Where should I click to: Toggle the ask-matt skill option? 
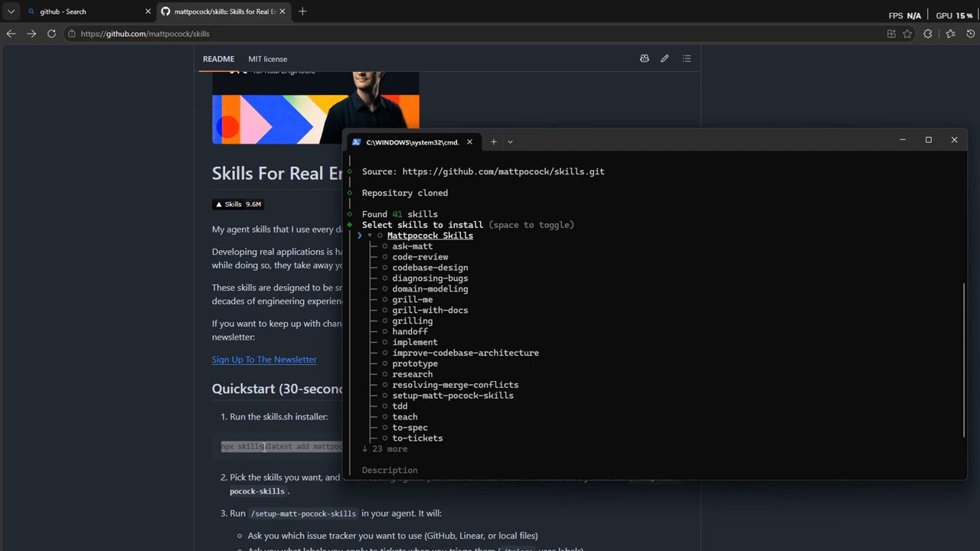pyautogui.click(x=385, y=246)
